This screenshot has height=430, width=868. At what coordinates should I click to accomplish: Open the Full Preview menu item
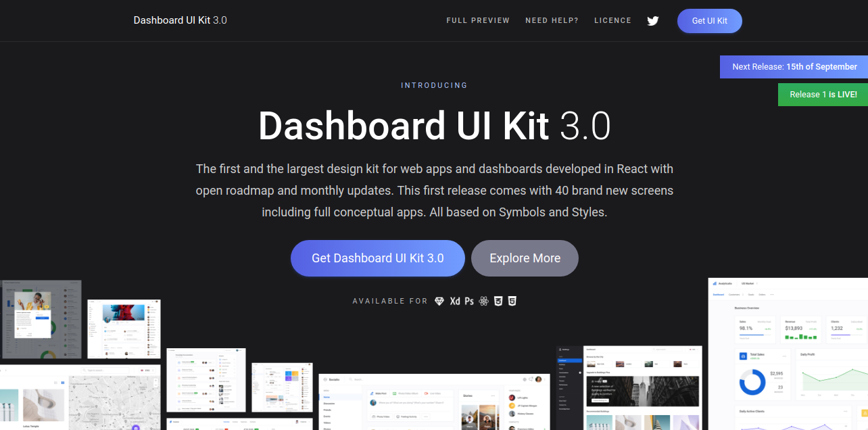point(478,20)
